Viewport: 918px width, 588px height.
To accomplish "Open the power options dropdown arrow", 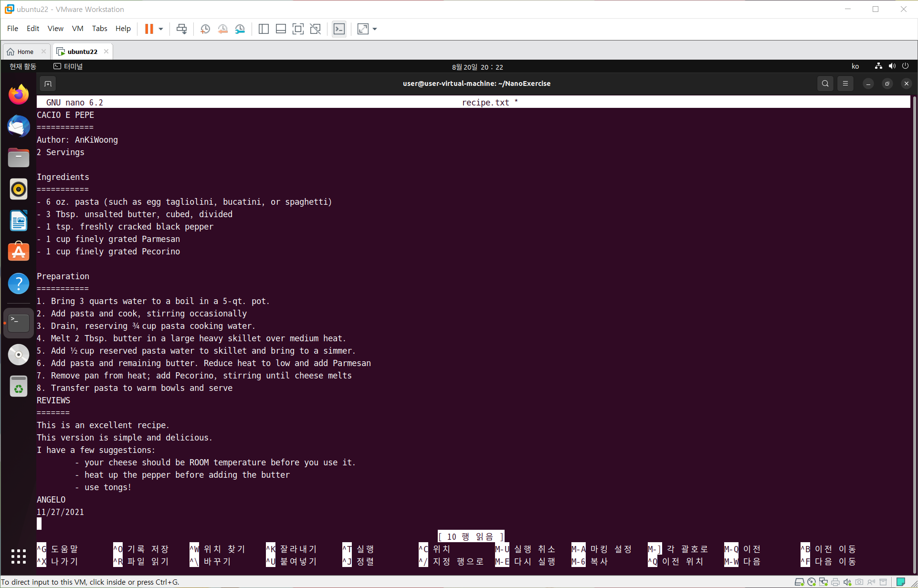I will 161,29.
